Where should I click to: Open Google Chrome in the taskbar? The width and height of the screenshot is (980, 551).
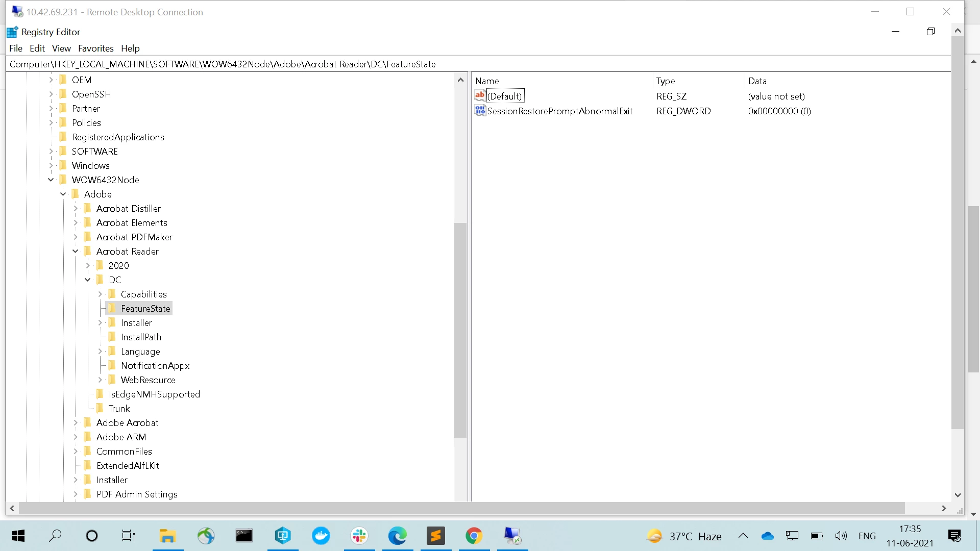(474, 536)
